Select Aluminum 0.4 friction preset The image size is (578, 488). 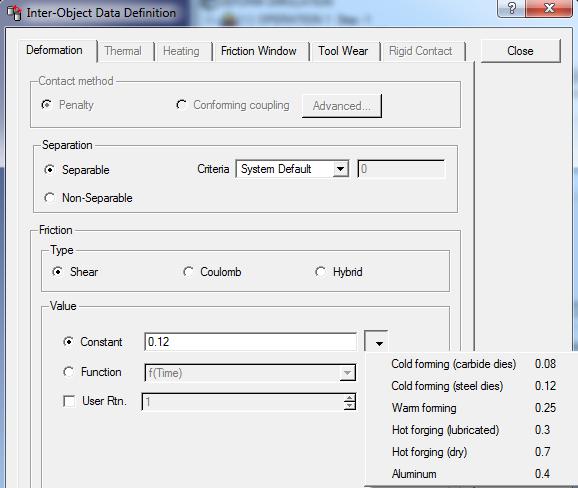tap(471, 474)
